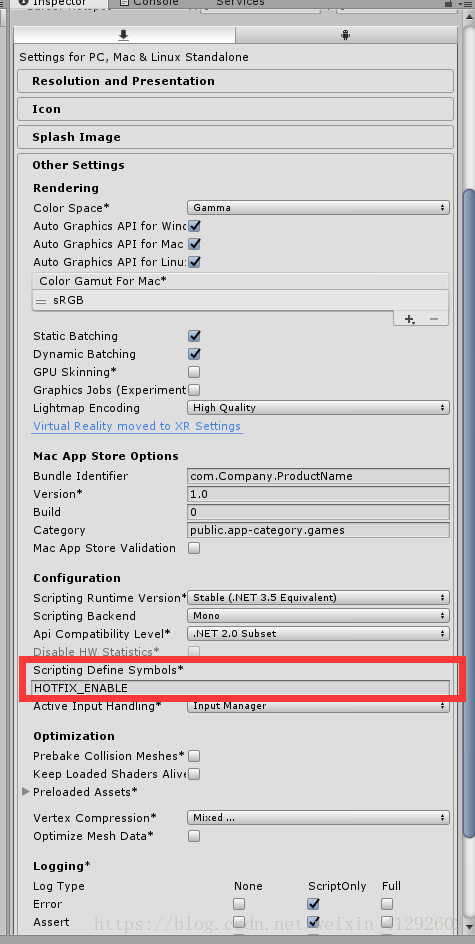The height and width of the screenshot is (944, 475).
Task: Select the Rendering heading text
Action: coord(66,188)
